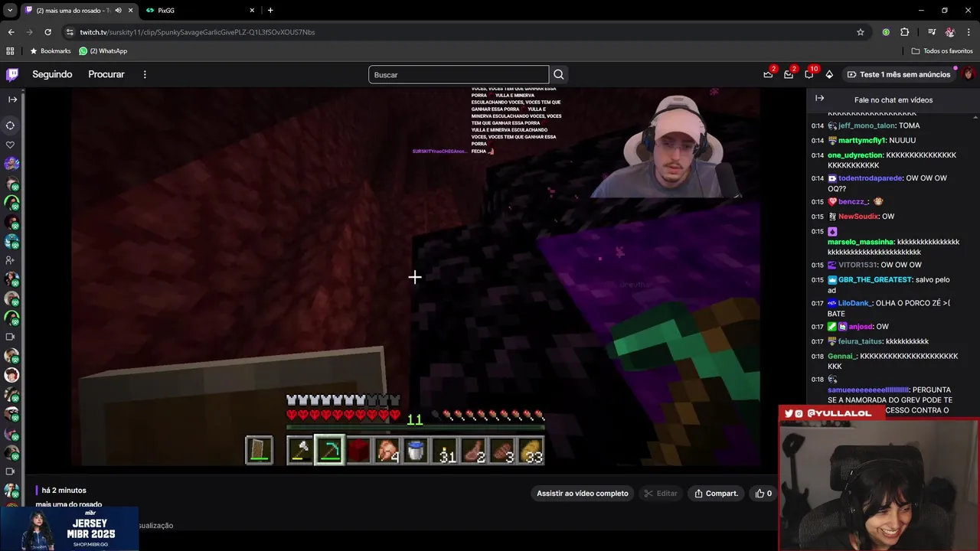980x551 pixels.
Task: Open Prime loot crown icon
Action: point(768,74)
